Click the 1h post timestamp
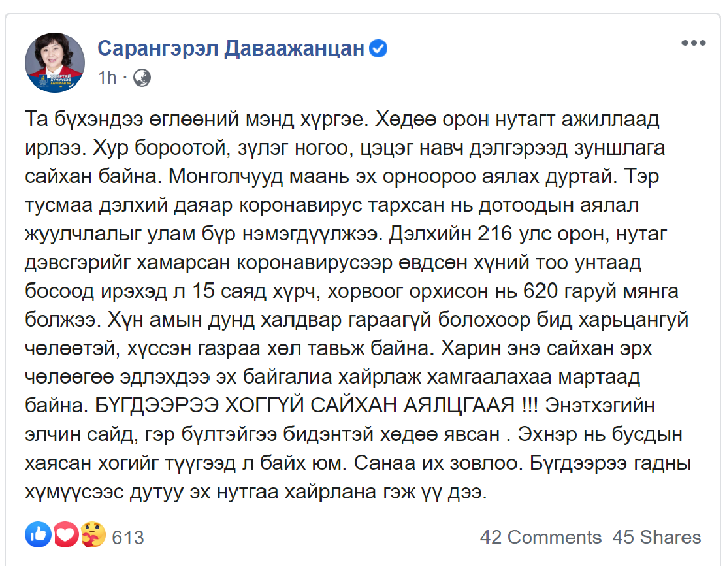Image resolution: width=727 pixels, height=588 pixels. click(x=107, y=78)
